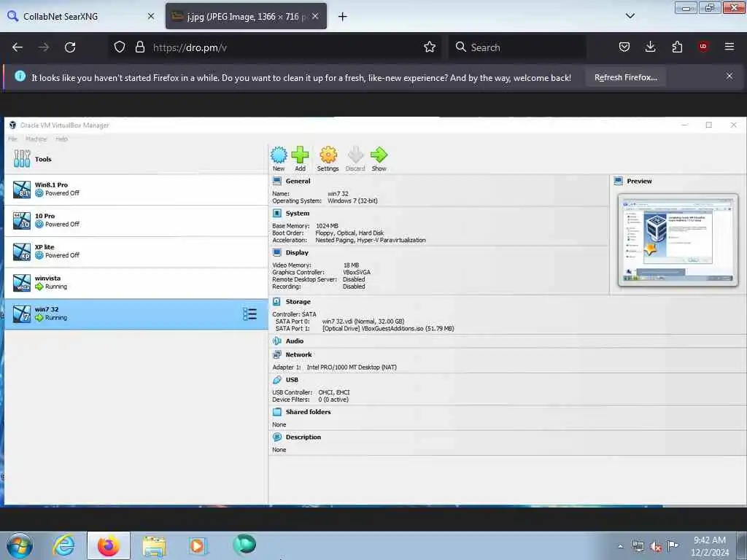Select the 10 Pro machine name

coord(44,216)
